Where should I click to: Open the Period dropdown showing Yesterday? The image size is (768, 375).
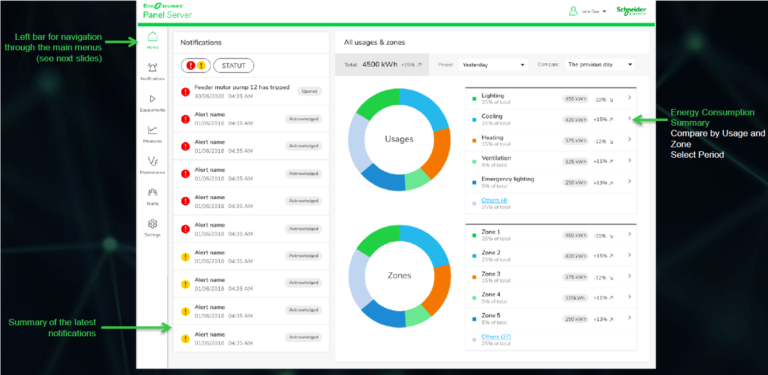(x=493, y=65)
